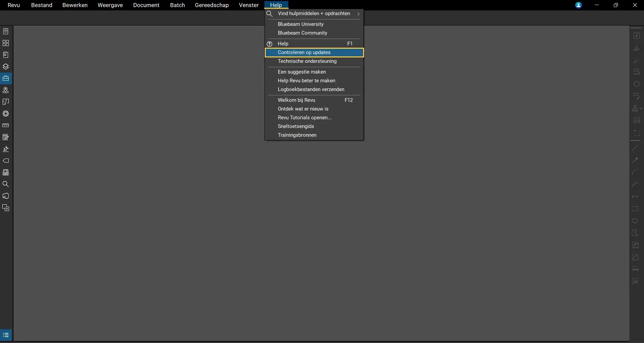Screen dimensions: 644x343
Task: Open the Places map-pin panel icon
Action: (x=6, y=90)
